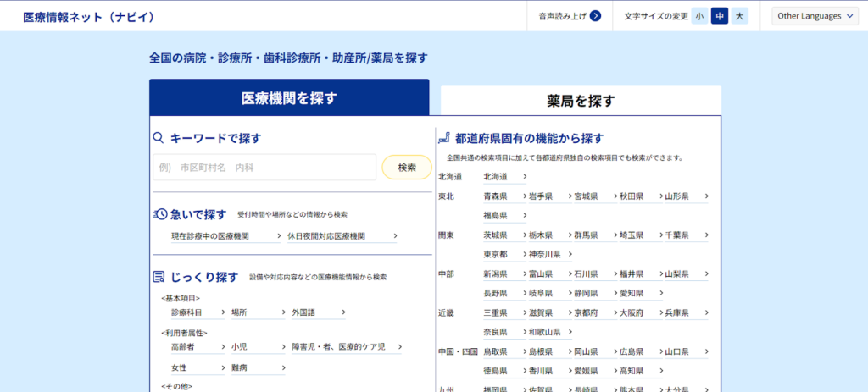Set font size to medium (中)
The height and width of the screenshot is (392, 868).
(x=719, y=16)
